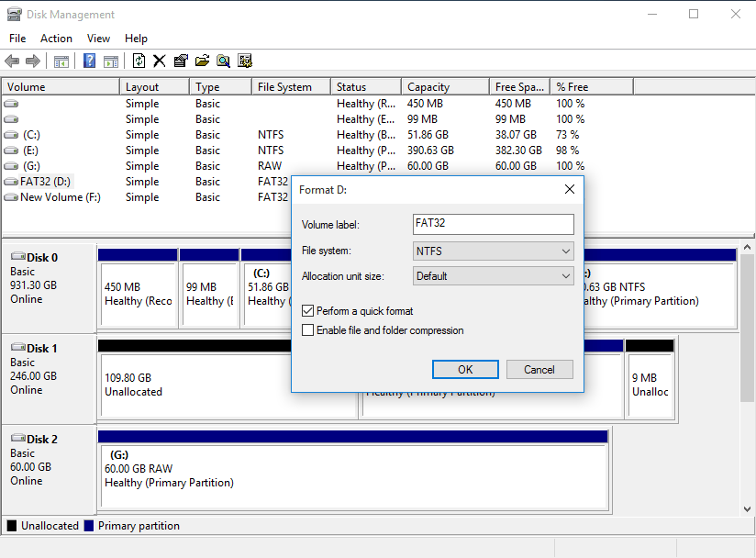This screenshot has width=756, height=558.
Task: Click the Open folder toolbar icon
Action: tap(202, 61)
